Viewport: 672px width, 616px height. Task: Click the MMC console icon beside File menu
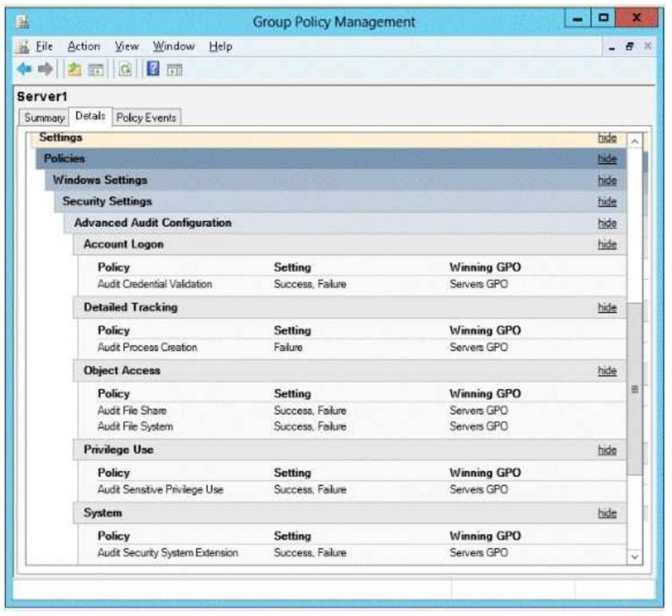22,46
